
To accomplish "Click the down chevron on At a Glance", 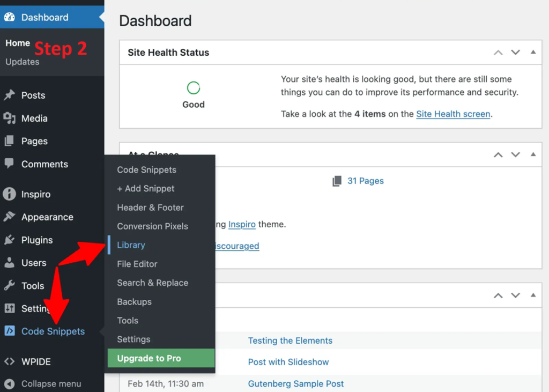I will [x=515, y=154].
